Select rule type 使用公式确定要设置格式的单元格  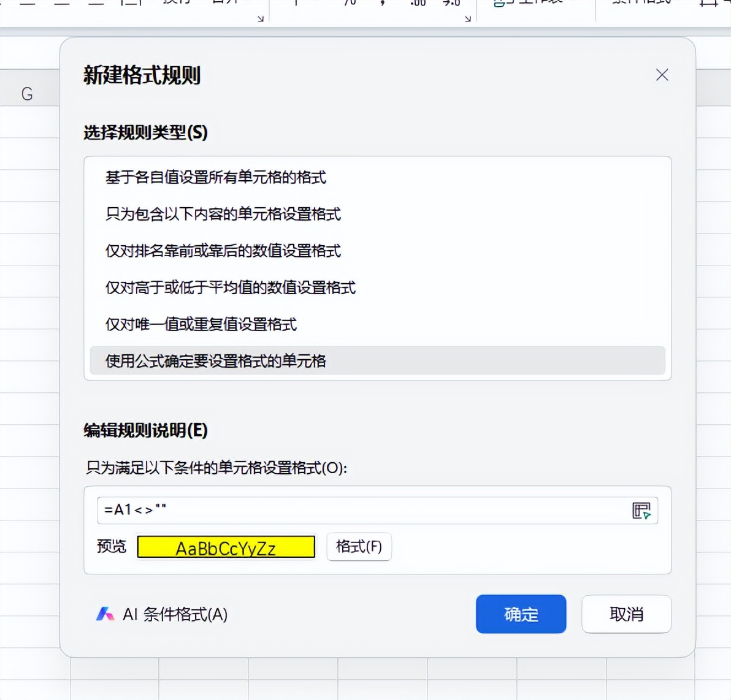pyautogui.click(x=377, y=360)
